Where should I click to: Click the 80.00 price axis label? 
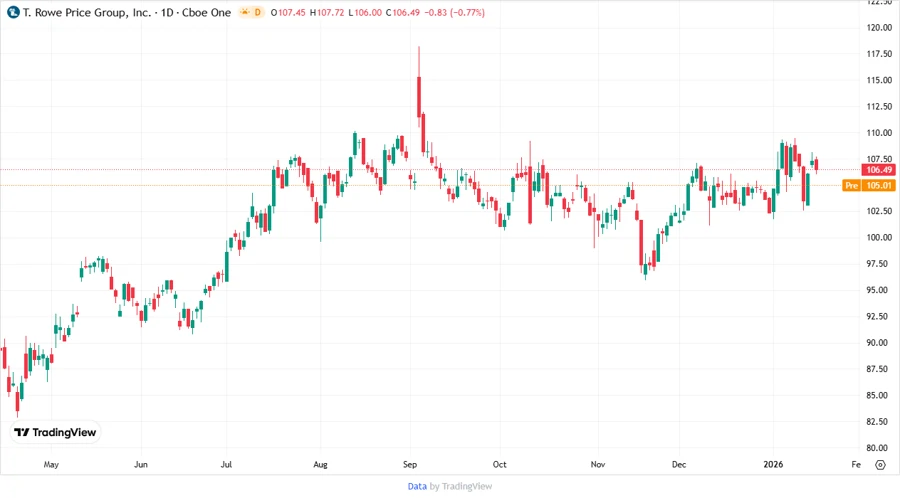(x=879, y=448)
